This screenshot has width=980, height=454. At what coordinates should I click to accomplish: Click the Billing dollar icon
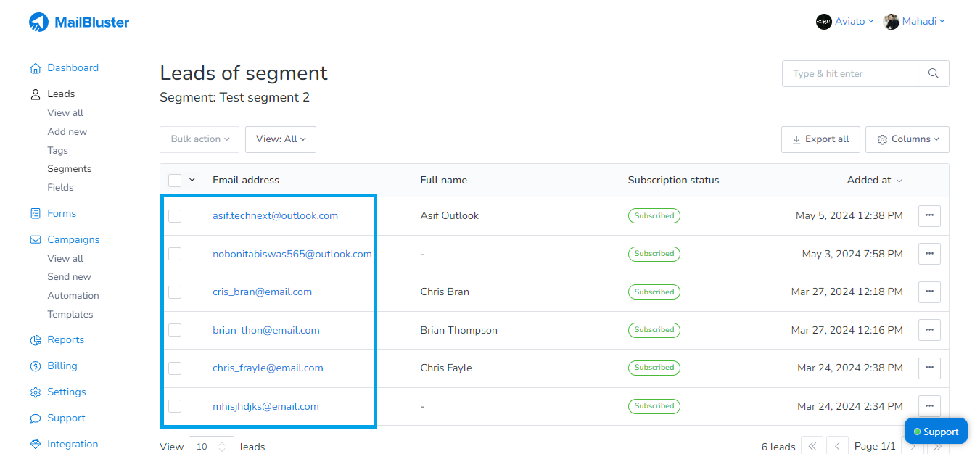pyautogui.click(x=35, y=366)
